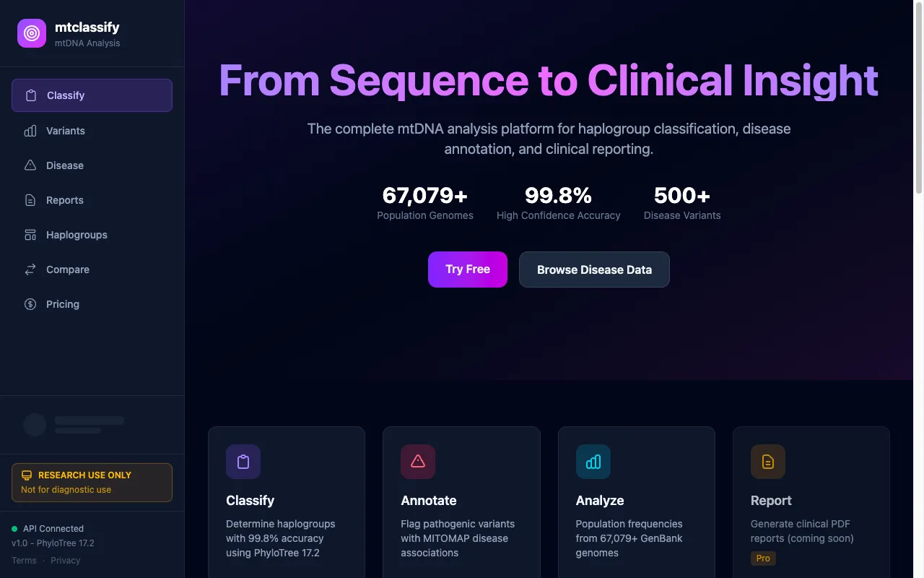Screen dimensions: 924x578
Task: Click the 67,079+ Population Genomes stat
Action: coord(425,202)
